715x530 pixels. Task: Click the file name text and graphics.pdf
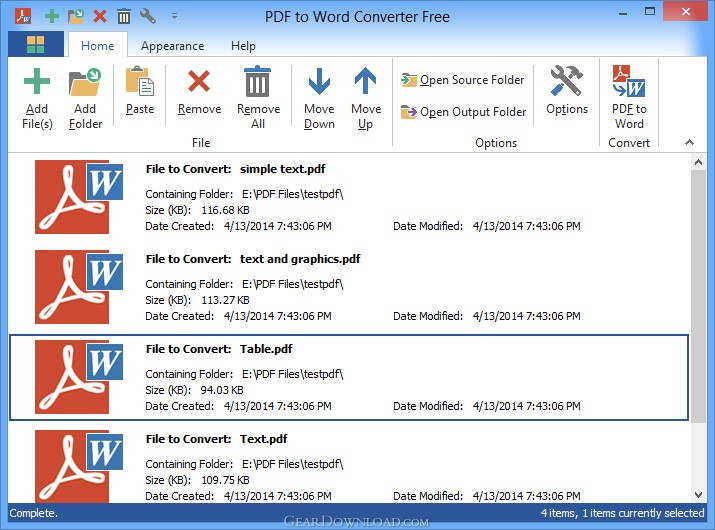point(300,259)
